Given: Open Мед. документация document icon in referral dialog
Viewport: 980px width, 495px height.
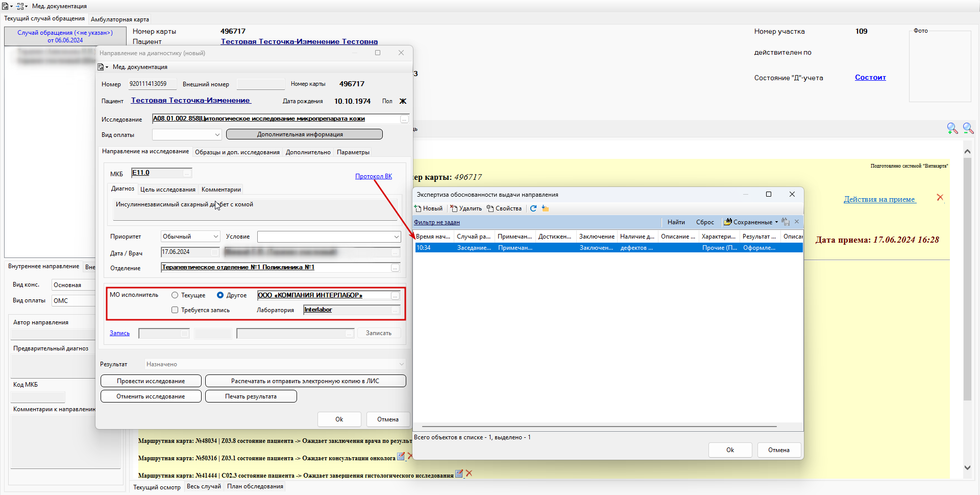Looking at the screenshot, I should [x=101, y=67].
